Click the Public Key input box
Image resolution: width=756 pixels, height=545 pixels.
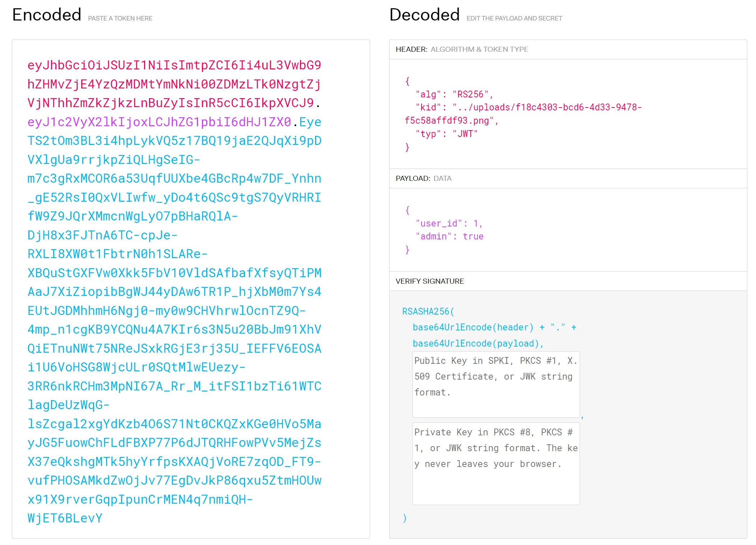(x=496, y=384)
